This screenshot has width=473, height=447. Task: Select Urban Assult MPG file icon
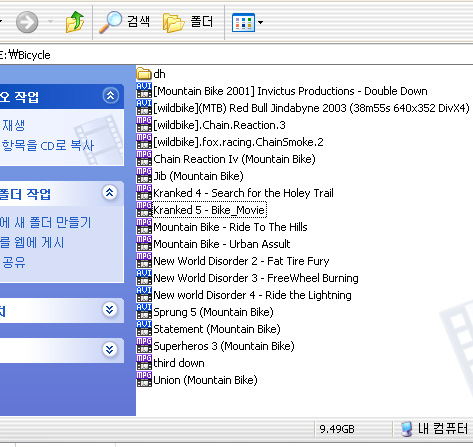click(x=144, y=244)
